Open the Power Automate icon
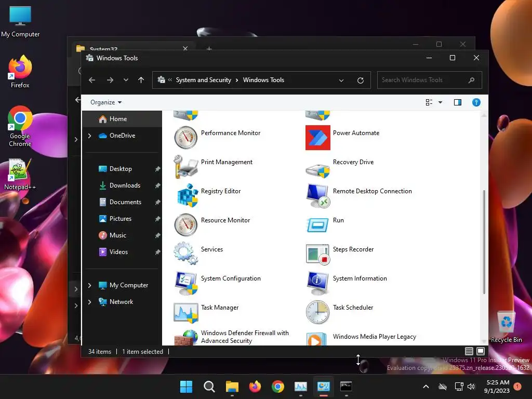The width and height of the screenshot is (532, 399). [317, 137]
